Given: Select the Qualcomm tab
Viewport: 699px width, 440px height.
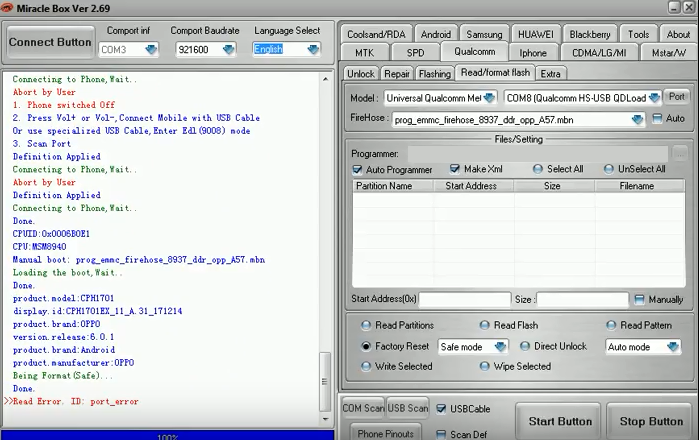Looking at the screenshot, I should (x=474, y=51).
